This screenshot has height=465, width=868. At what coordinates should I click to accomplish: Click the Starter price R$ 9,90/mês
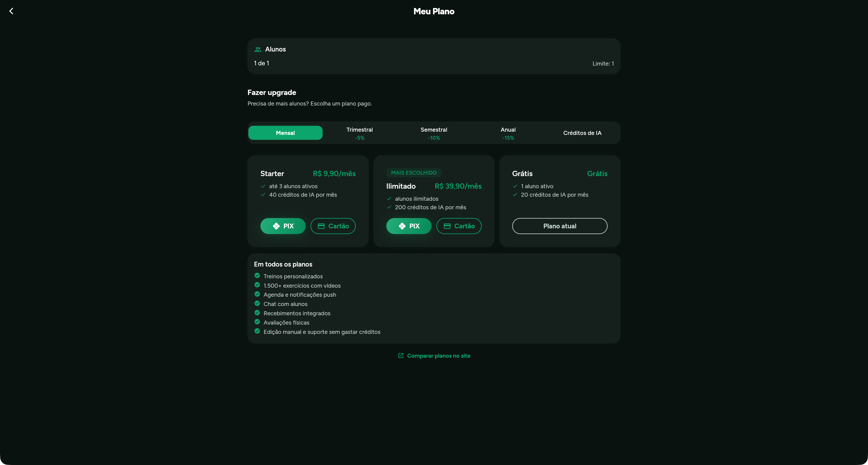[x=334, y=174]
